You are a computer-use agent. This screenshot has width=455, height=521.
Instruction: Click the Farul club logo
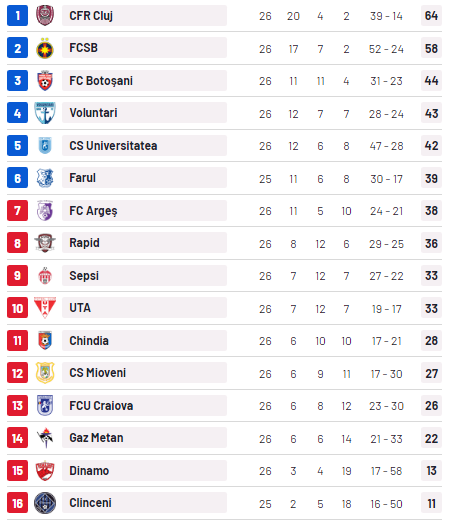pyautogui.click(x=45, y=178)
